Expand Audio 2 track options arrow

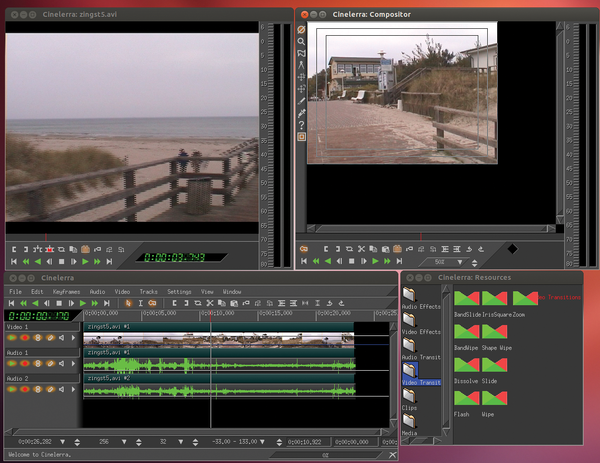[73, 389]
